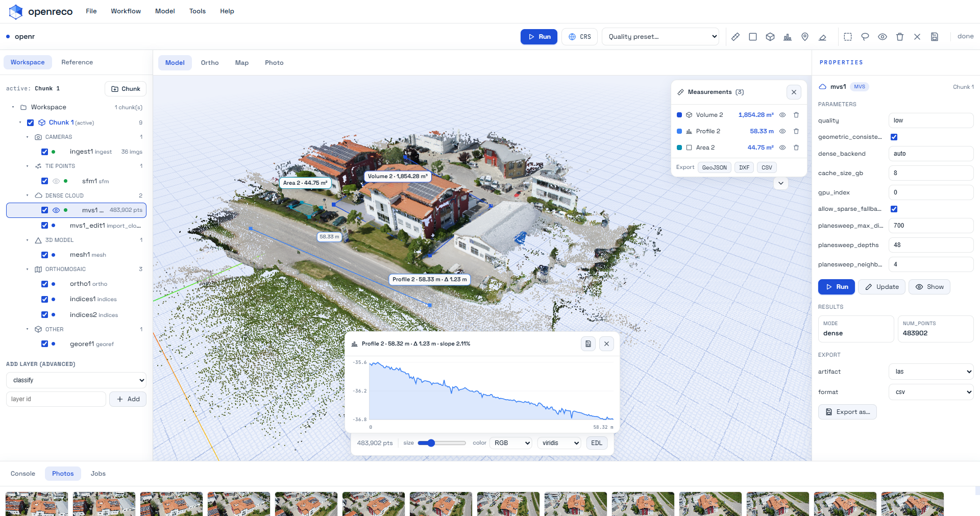980x516 pixels.
Task: Collapse the DENSE CLOUD tree group
Action: [x=28, y=195]
